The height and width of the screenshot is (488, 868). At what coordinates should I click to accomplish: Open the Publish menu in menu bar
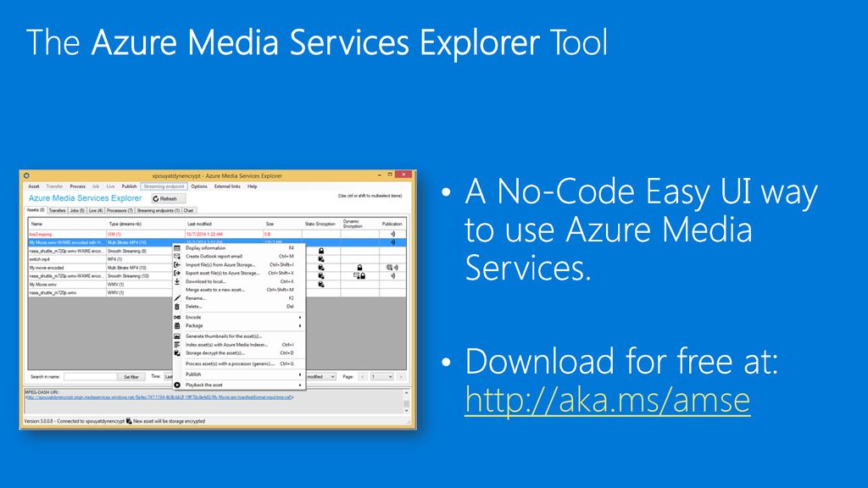point(129,186)
